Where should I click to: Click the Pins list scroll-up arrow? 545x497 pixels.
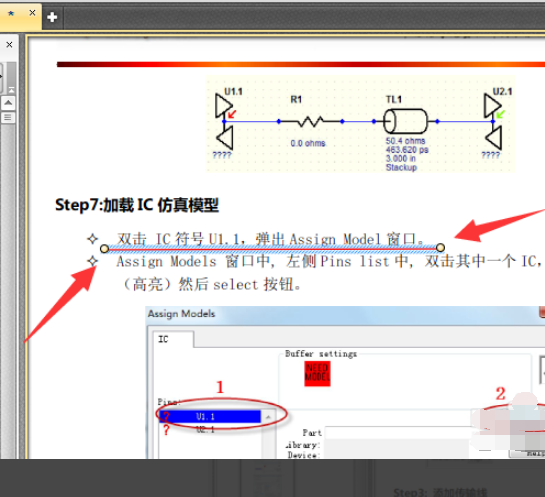point(268,417)
